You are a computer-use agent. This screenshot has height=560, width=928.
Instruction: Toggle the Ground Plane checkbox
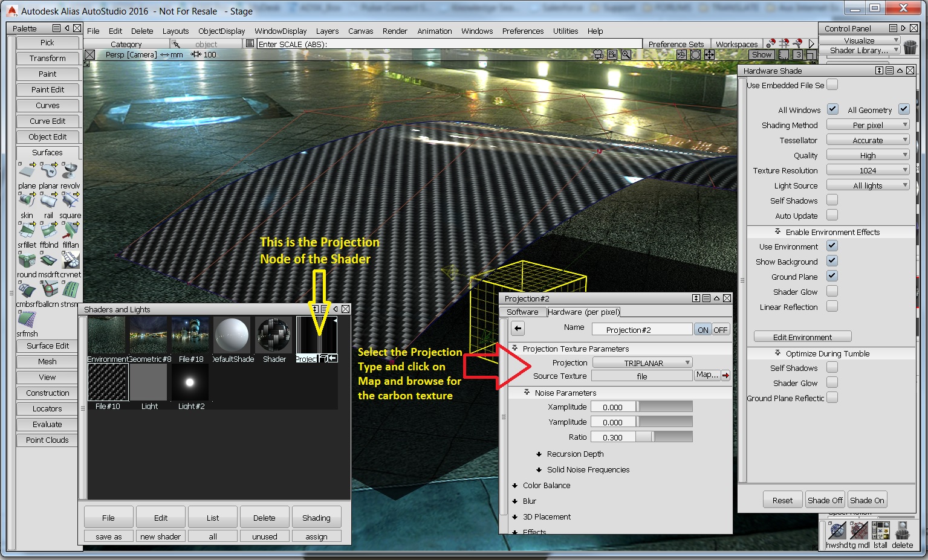click(x=832, y=276)
